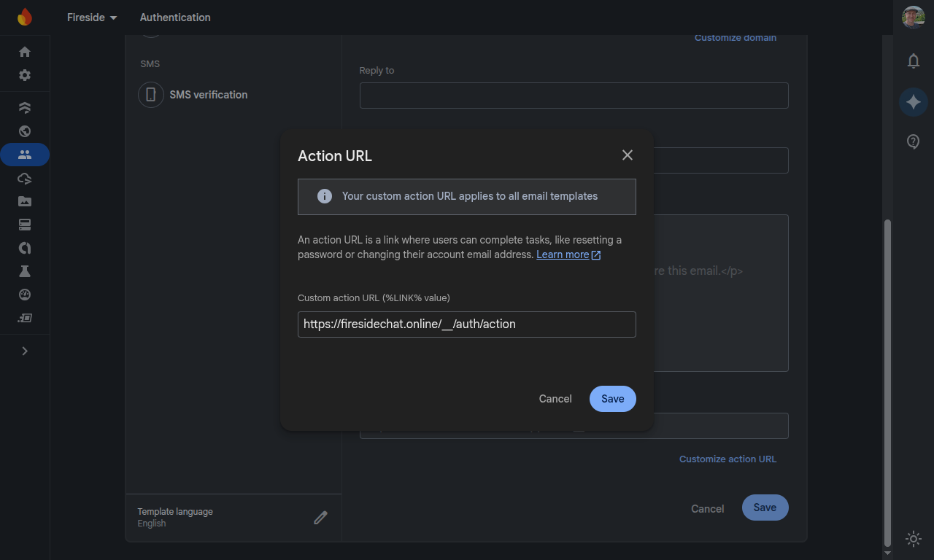The image size is (934, 560).
Task: Click the Customize domain link
Action: pos(735,37)
